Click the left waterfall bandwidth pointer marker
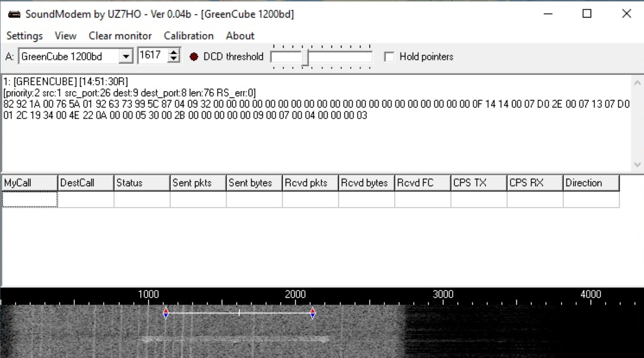 pos(165,313)
